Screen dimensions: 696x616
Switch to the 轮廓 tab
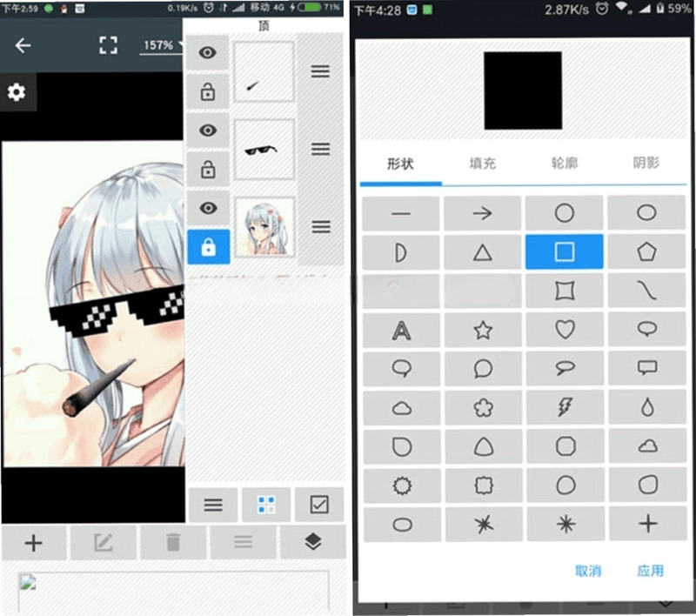click(x=565, y=164)
